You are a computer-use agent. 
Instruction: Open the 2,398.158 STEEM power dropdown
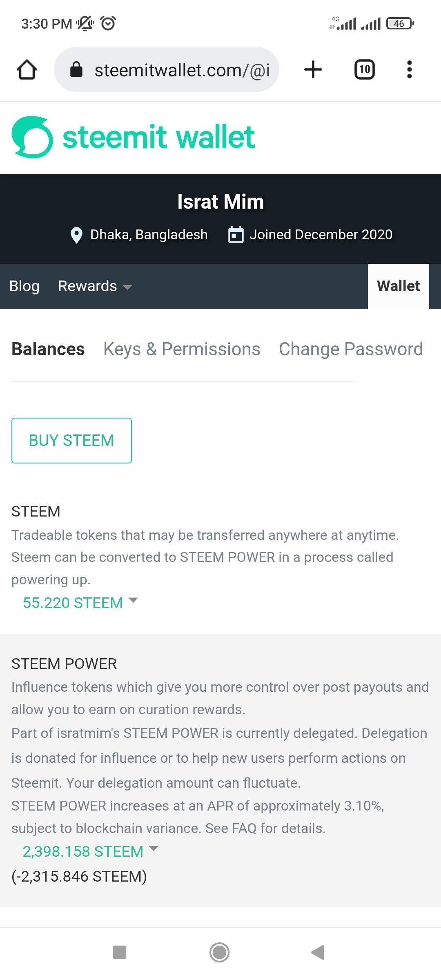point(90,851)
